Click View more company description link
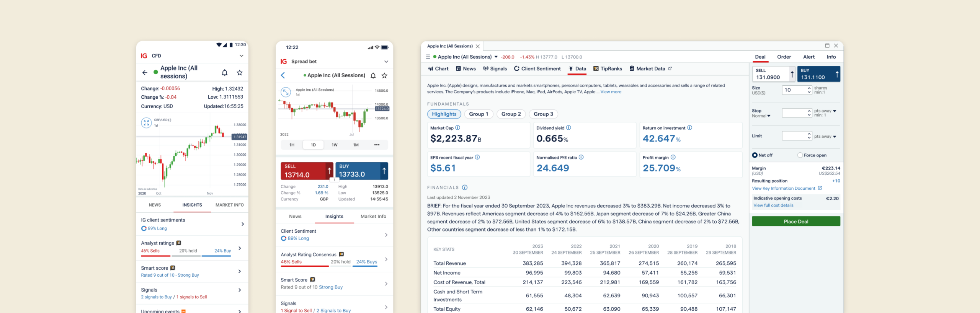The image size is (980, 313). point(611,92)
